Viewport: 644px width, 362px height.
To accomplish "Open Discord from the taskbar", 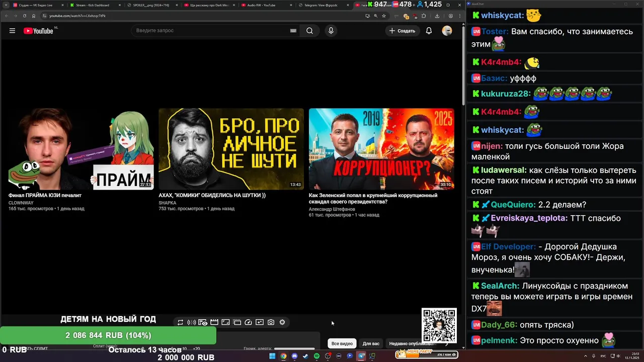I will (294, 356).
